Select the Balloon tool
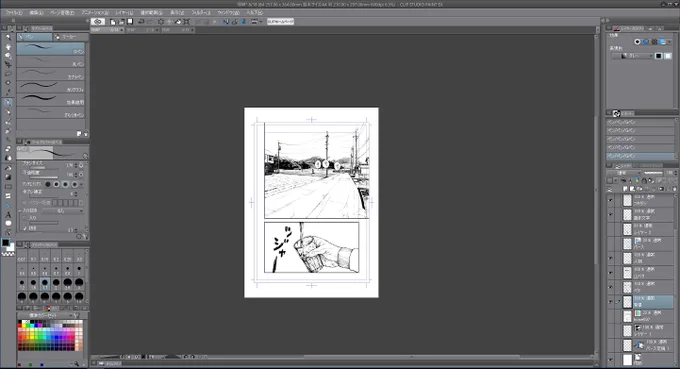Screen dimensions: 680x369 click(x=8, y=223)
